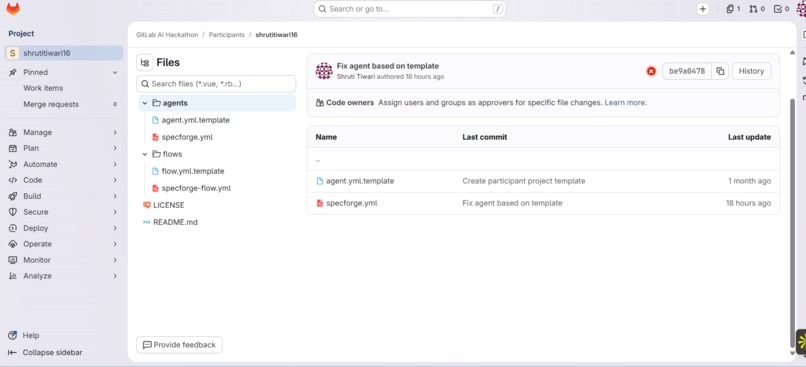Click the Create new plus icon
Screen dimensions: 806x367
[703, 9]
